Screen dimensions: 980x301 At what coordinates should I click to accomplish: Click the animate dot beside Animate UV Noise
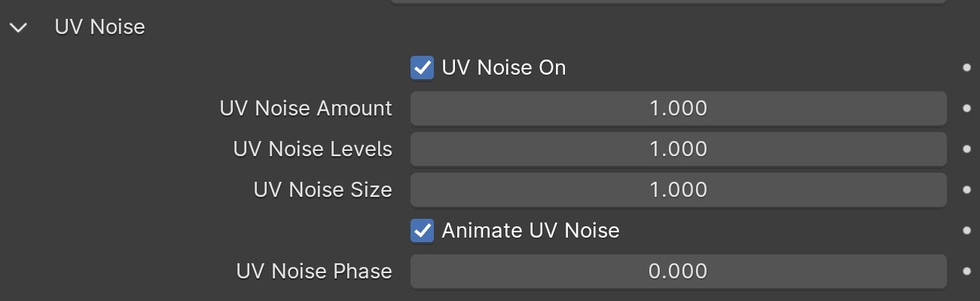(966, 230)
